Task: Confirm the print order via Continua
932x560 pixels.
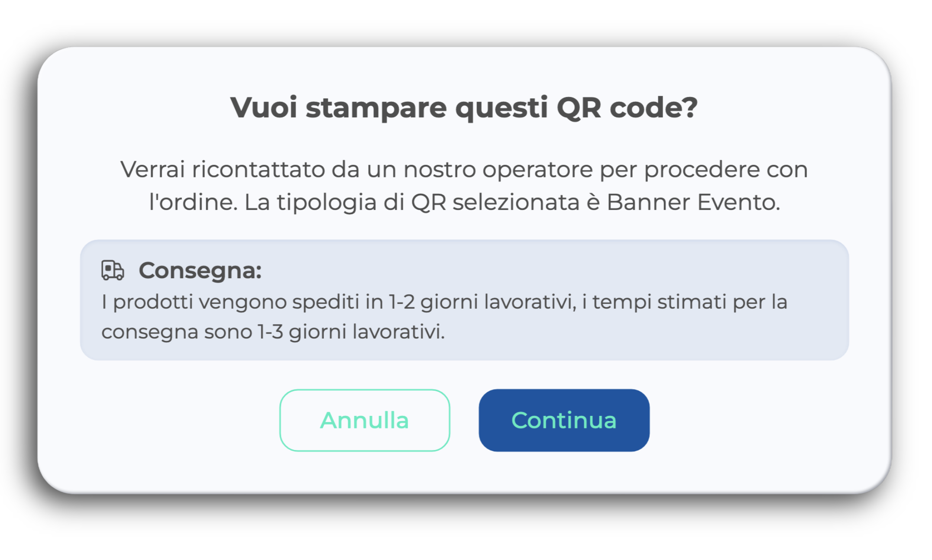Action: pyautogui.click(x=564, y=420)
